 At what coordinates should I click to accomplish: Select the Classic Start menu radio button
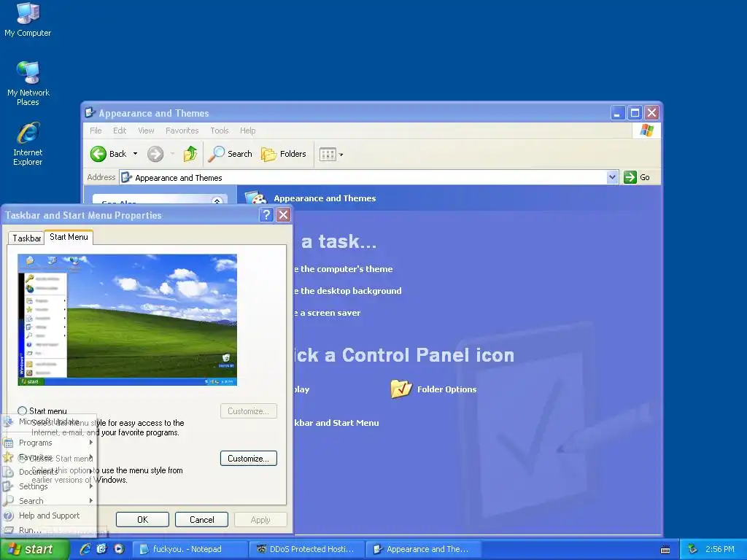pos(23,459)
